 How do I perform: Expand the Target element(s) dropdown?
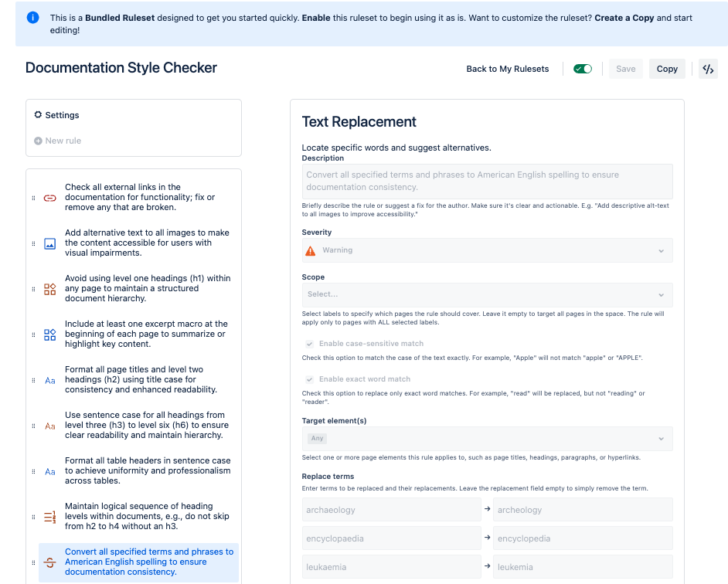click(x=487, y=439)
